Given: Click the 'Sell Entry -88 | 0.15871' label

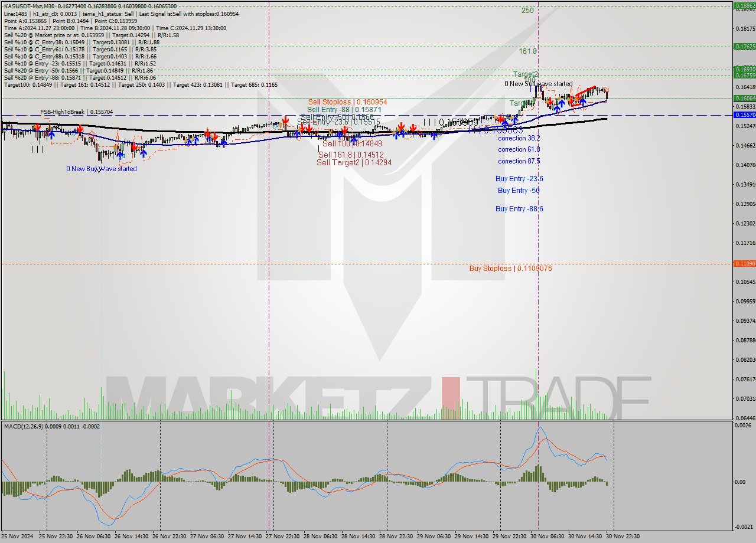Looking at the screenshot, I should coord(344,110).
